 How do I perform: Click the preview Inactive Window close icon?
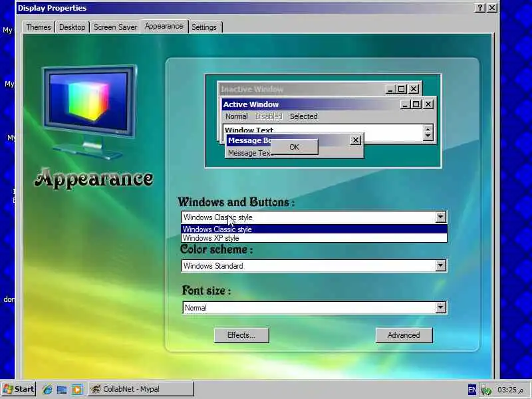[414, 89]
